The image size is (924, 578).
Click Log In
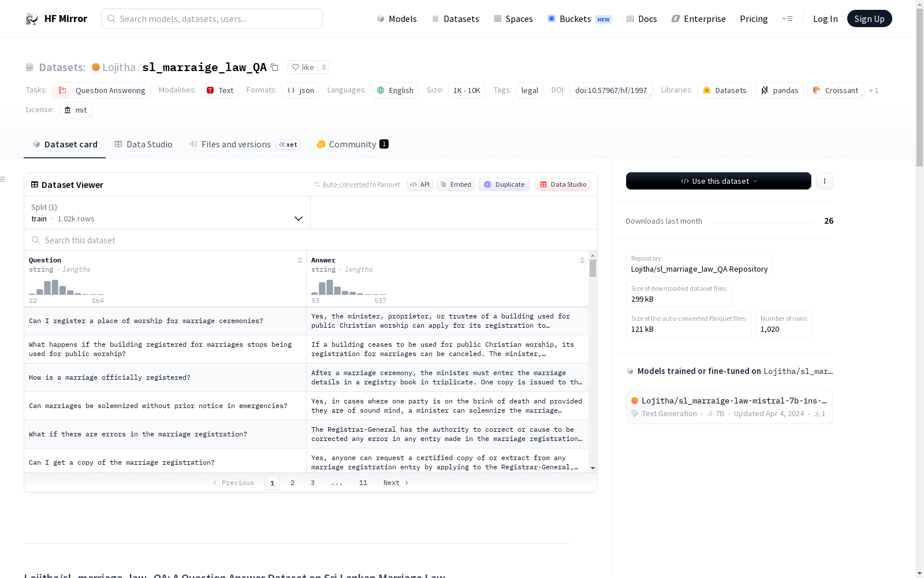coord(825,18)
